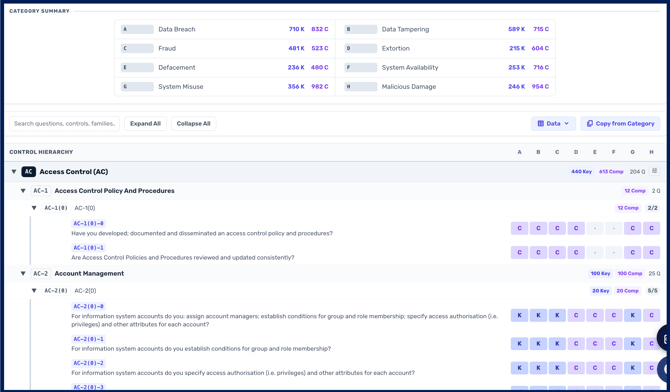
Task: Click the F badge beside System Availability
Action: click(361, 68)
